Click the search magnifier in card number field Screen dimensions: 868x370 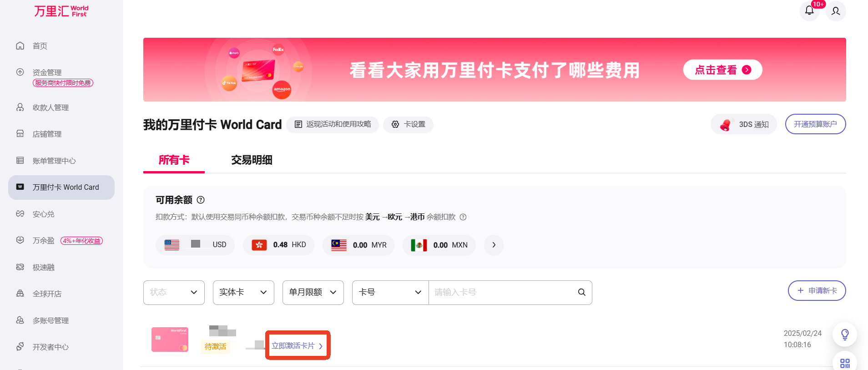pyautogui.click(x=581, y=292)
